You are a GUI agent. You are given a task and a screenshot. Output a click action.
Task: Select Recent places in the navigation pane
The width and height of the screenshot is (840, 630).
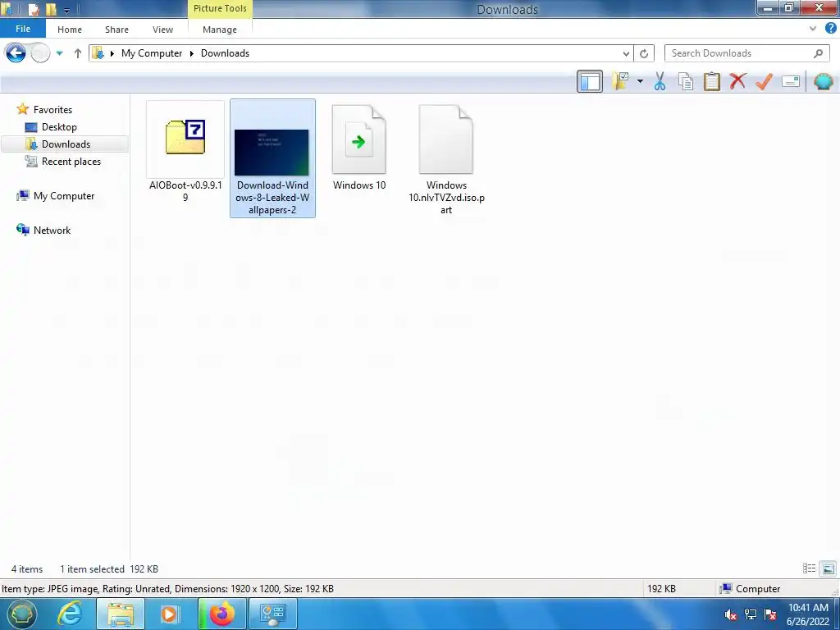[x=71, y=162]
